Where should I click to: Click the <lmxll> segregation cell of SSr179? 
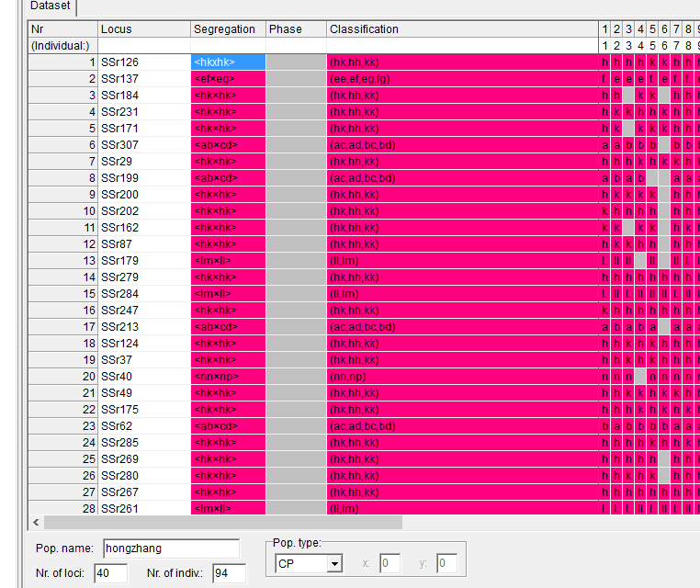(x=228, y=260)
